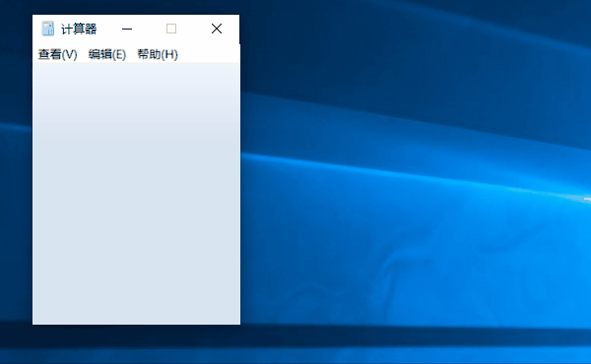Screen dimensions: 591x364
Task: Close the 计算器 window
Action: pos(217,29)
